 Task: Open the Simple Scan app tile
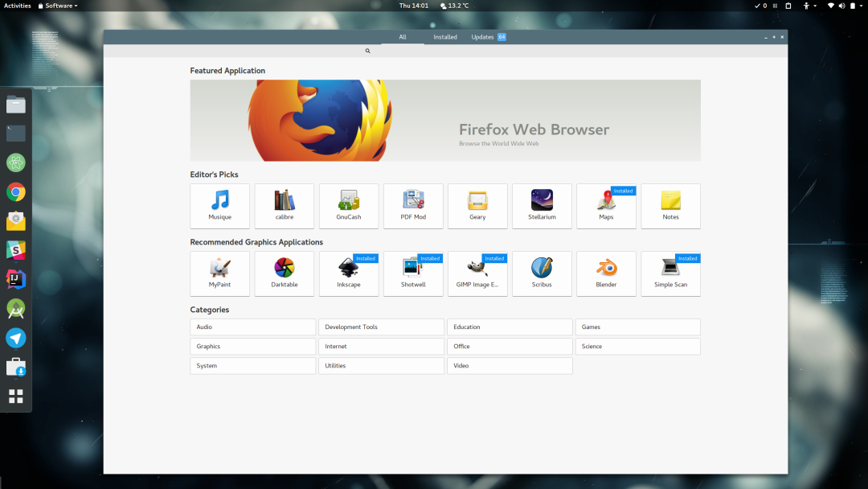pyautogui.click(x=670, y=273)
